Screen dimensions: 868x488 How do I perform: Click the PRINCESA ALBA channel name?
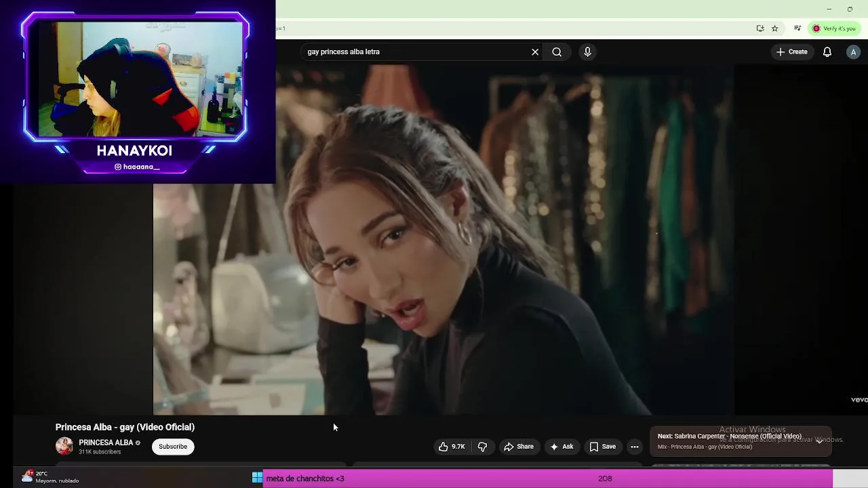(x=106, y=443)
